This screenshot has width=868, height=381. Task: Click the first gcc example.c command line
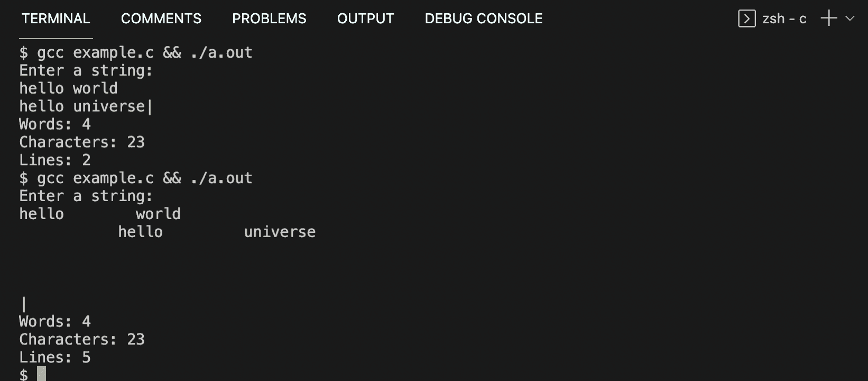click(136, 52)
